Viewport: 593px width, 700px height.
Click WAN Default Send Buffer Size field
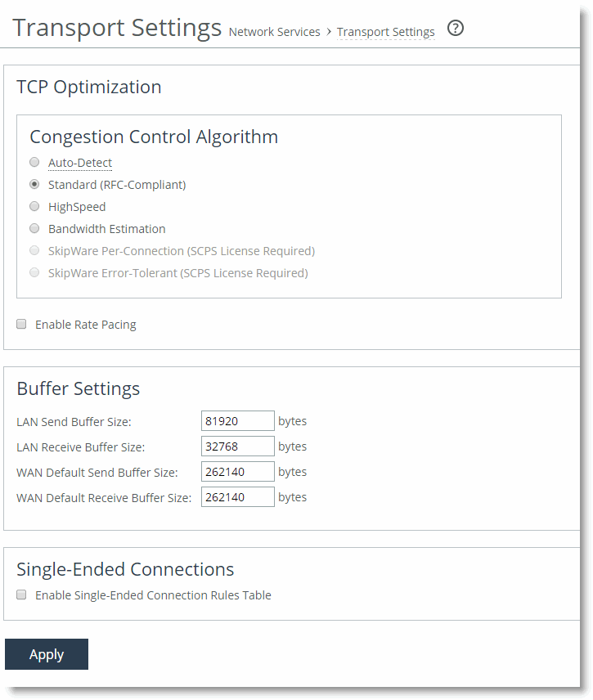point(237,472)
